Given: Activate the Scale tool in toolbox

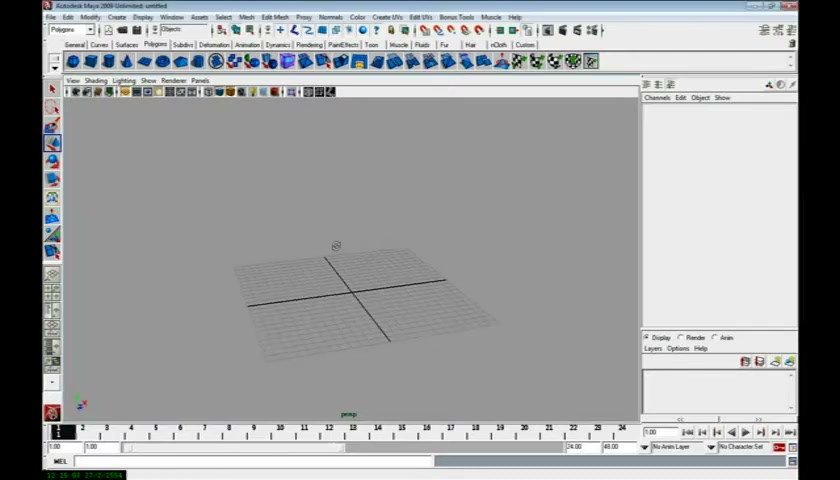Looking at the screenshot, I should pyautogui.click(x=52, y=179).
